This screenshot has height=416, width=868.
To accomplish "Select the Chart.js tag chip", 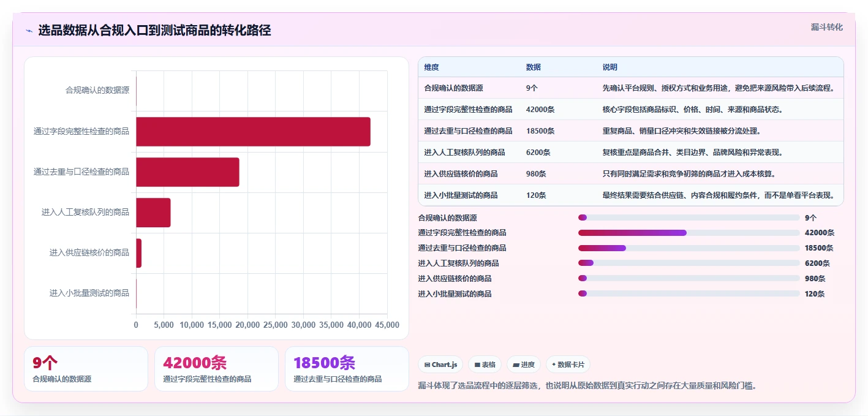I will click(x=440, y=365).
